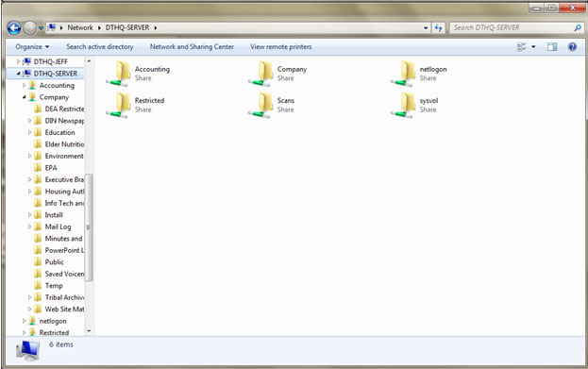The height and width of the screenshot is (369, 588).
Task: Select the EPA folder label in tree
Action: coord(51,168)
